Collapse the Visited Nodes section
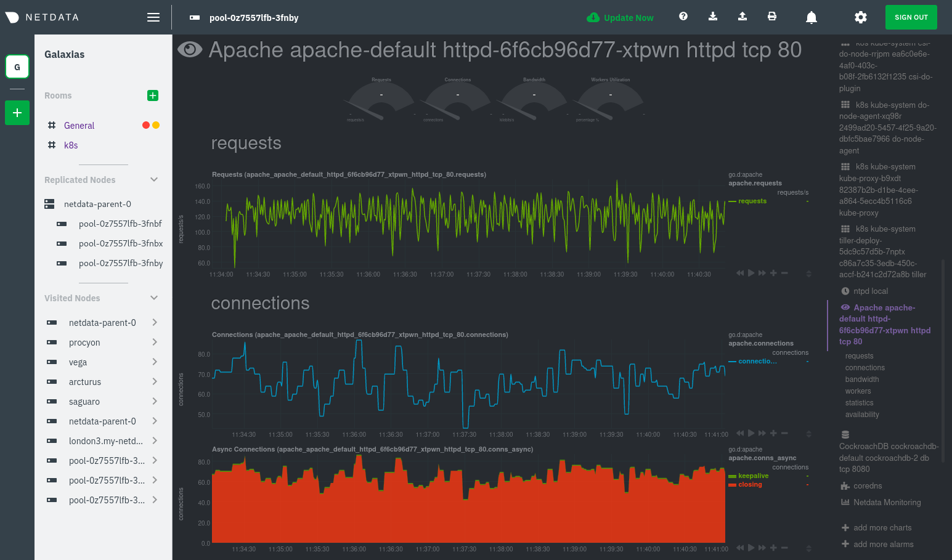Screen dimensions: 952x560 pos(154,298)
